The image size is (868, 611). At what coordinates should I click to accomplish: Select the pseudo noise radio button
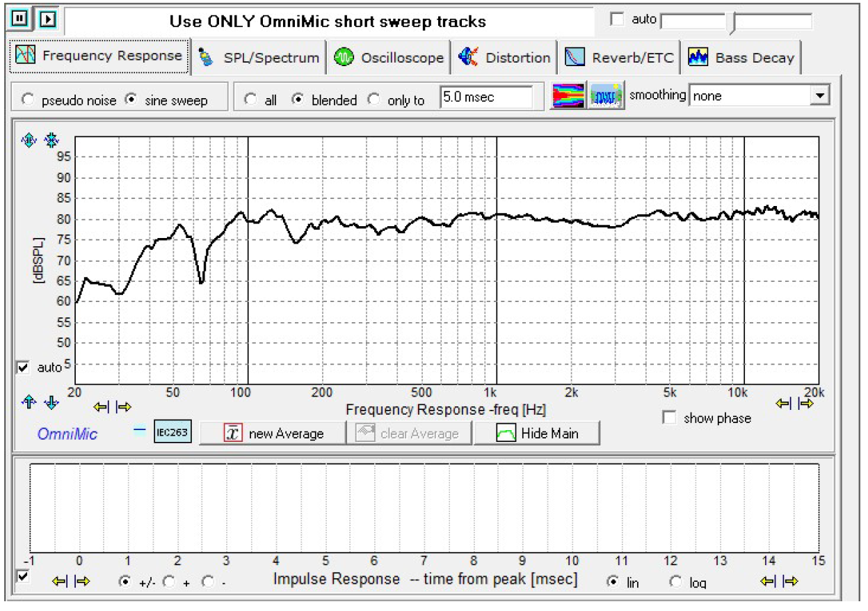click(28, 100)
